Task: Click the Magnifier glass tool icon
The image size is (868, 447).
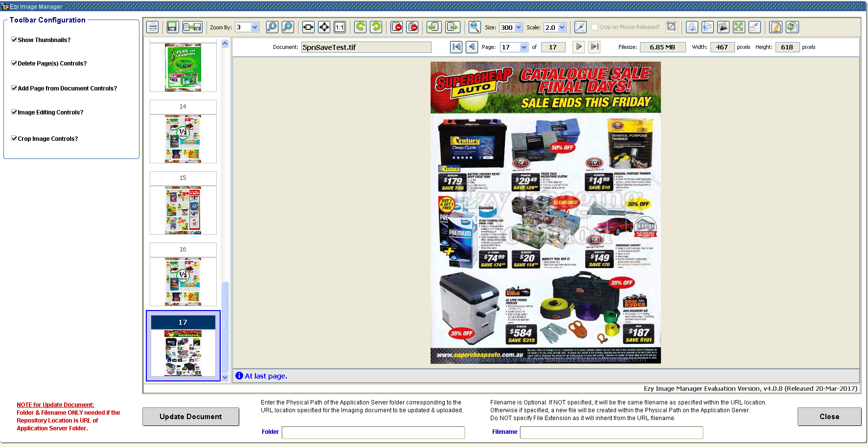Action: click(474, 27)
